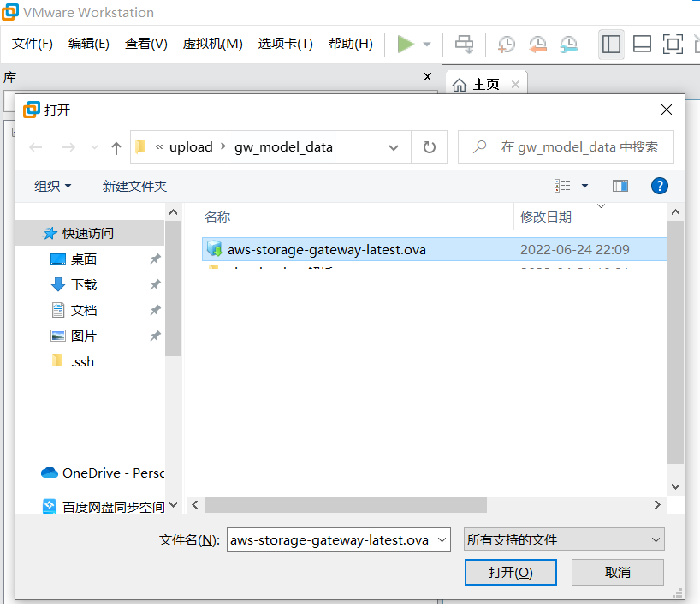Click the 新建文件夹 new folder button
Image resolution: width=700 pixels, height=607 pixels.
pyautogui.click(x=134, y=186)
